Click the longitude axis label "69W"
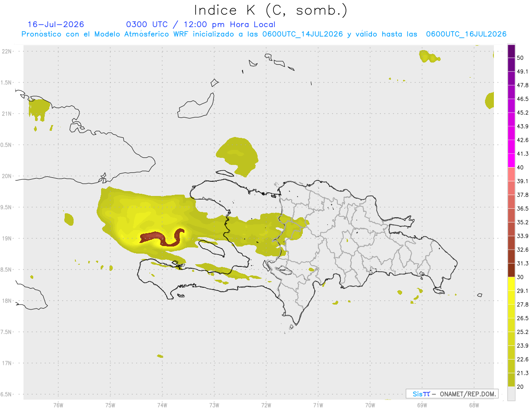Screen dimensions: 532x411 click(x=422, y=405)
